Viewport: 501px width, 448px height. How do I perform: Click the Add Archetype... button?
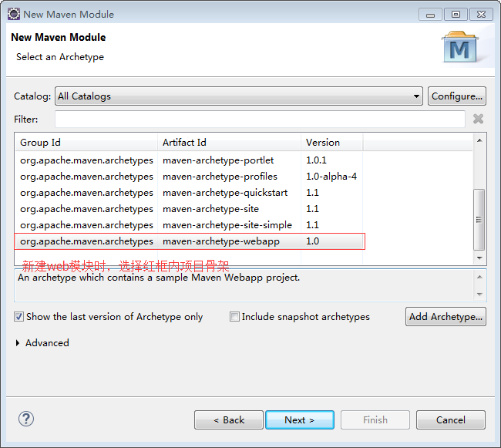[446, 317]
